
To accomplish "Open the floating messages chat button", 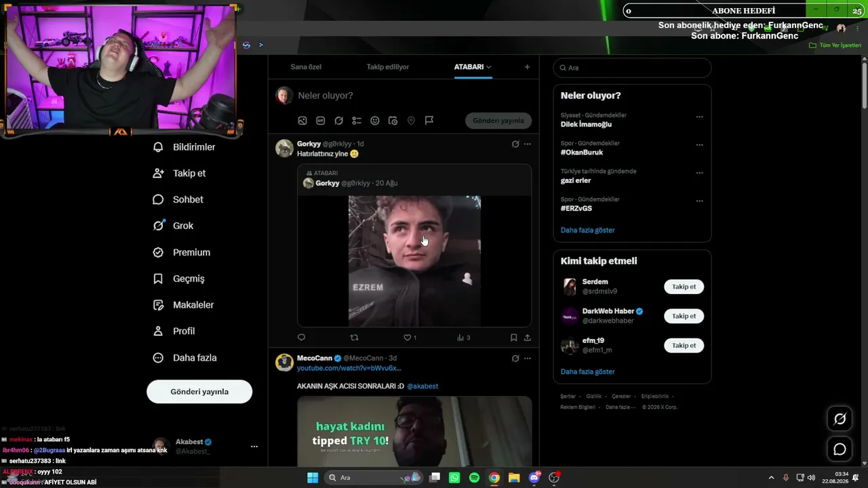I will (x=840, y=449).
